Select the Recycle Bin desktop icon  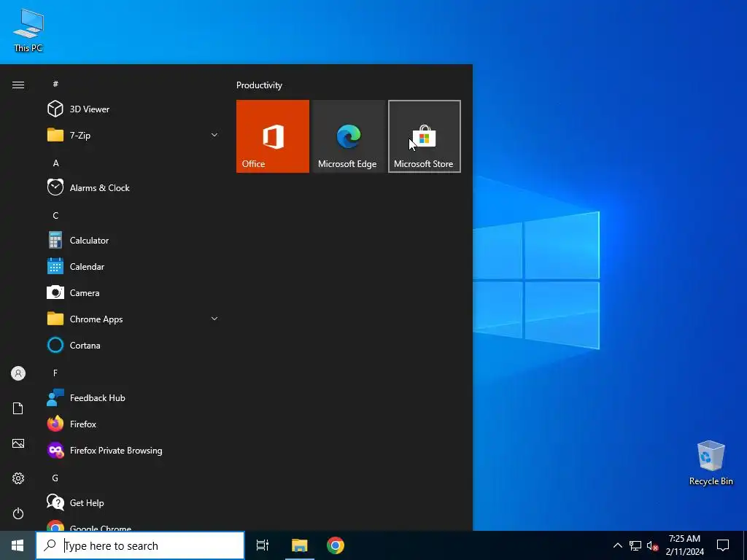click(711, 463)
